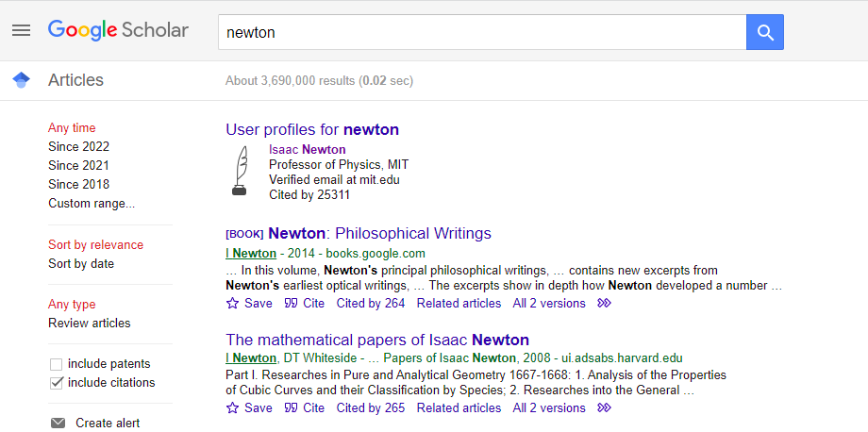The height and width of the screenshot is (432, 868).
Task: Enable the include patents checkbox
Action: click(x=56, y=364)
